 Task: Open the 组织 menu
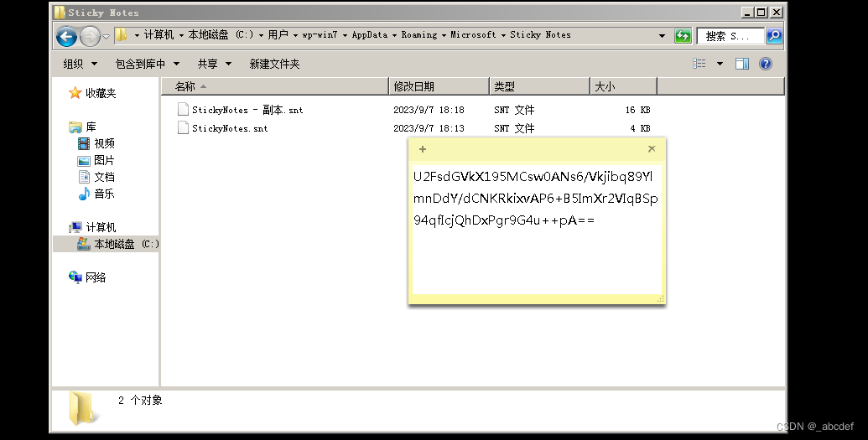[80, 64]
